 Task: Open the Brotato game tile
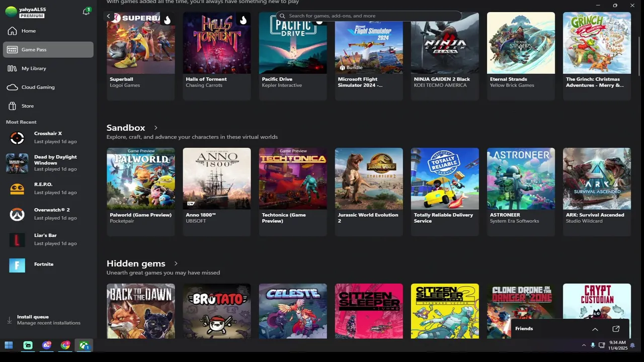point(217,311)
